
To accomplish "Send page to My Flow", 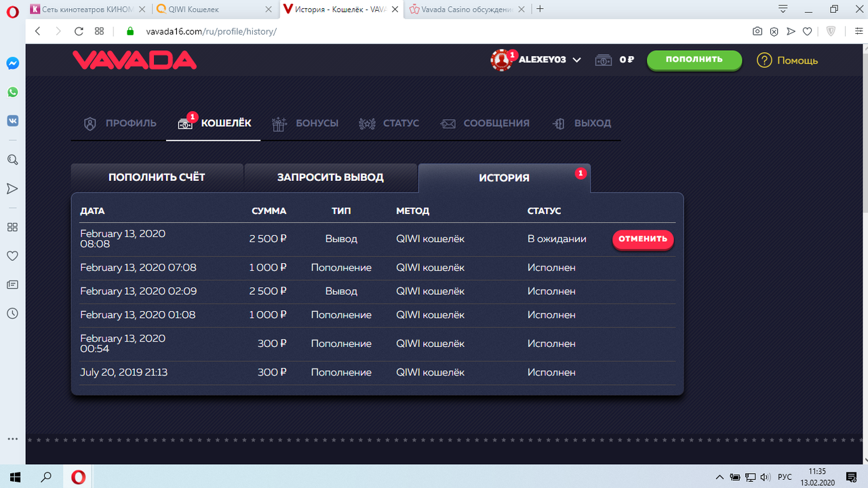I will pos(791,31).
